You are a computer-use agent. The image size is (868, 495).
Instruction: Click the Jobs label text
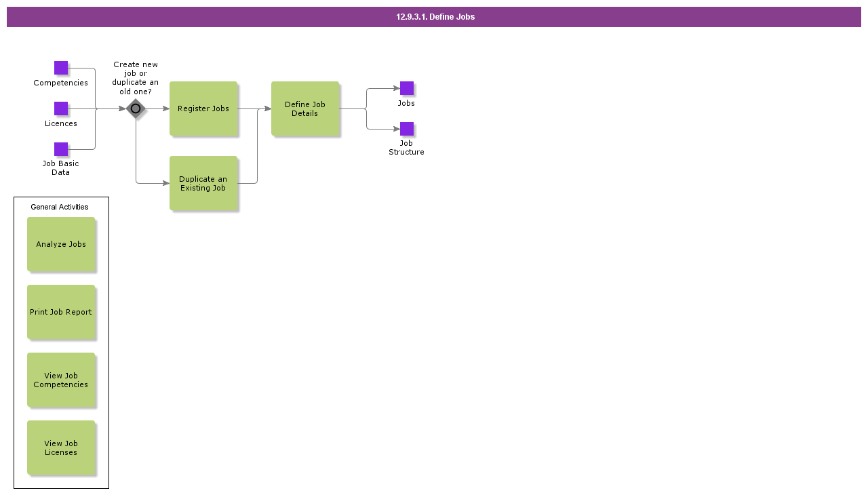(x=406, y=103)
